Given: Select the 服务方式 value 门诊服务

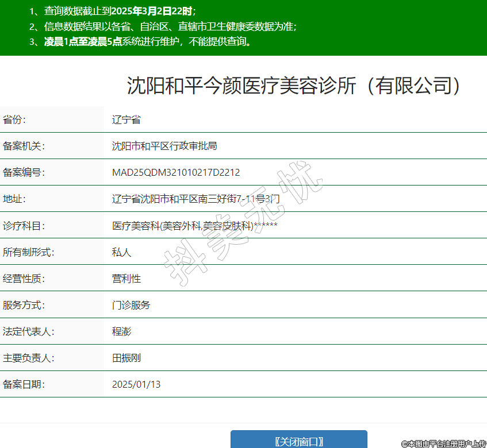Looking at the screenshot, I should (x=131, y=305).
